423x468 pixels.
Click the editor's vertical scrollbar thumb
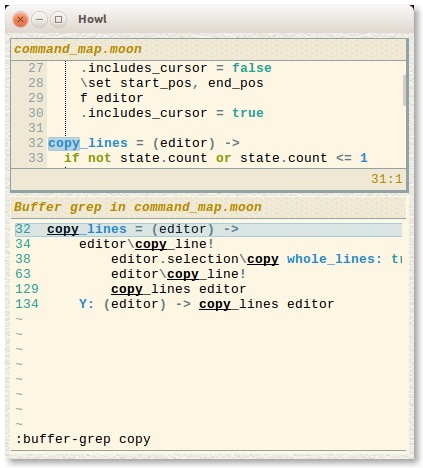click(x=404, y=90)
